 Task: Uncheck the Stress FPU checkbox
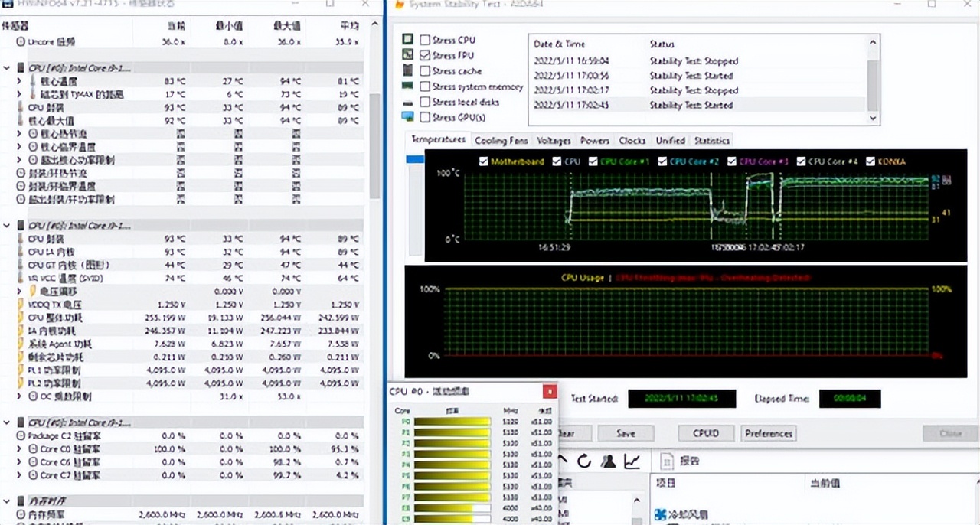point(425,55)
